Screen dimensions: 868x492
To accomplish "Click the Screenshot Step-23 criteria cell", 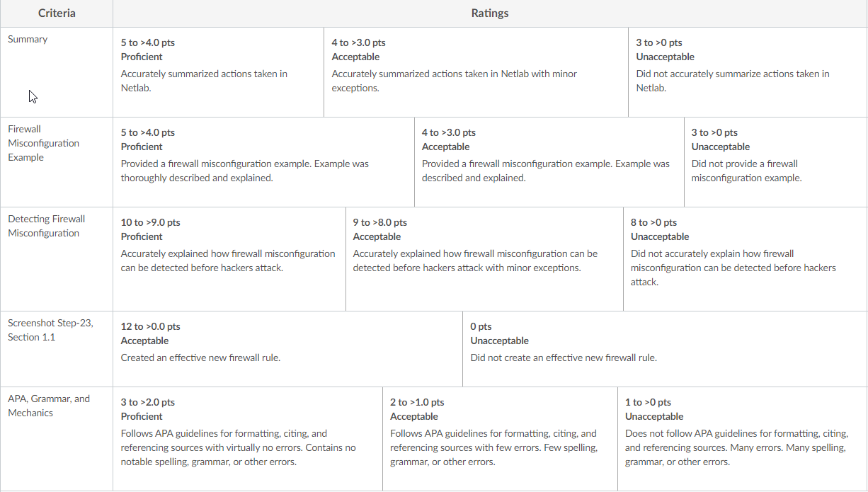I will 57,349.
